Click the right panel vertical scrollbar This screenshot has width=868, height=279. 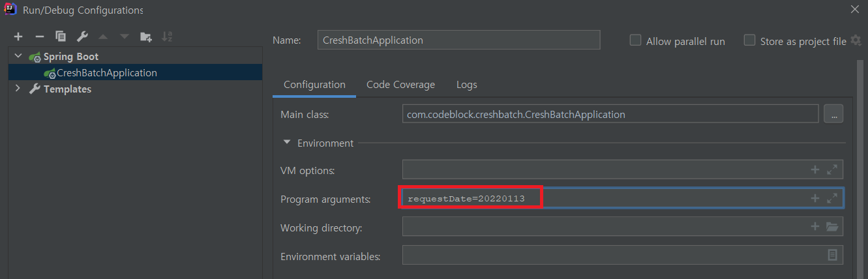pyautogui.click(x=859, y=169)
